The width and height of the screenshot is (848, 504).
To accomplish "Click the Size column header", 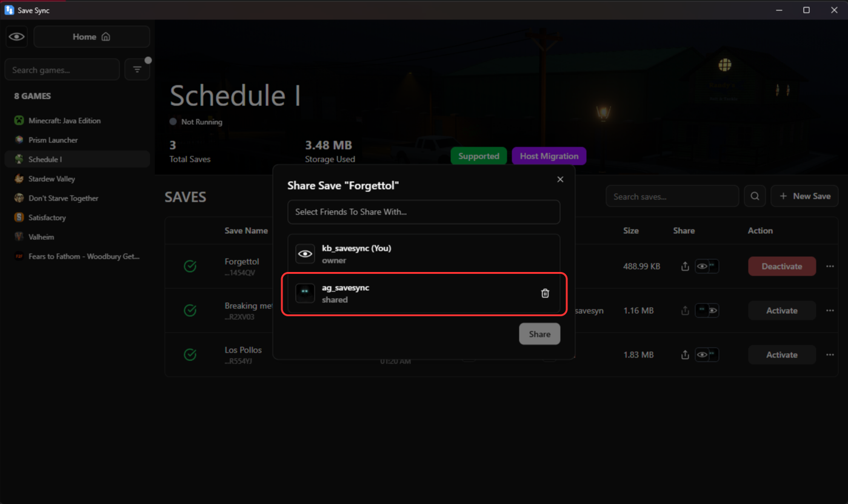I will click(x=631, y=231).
